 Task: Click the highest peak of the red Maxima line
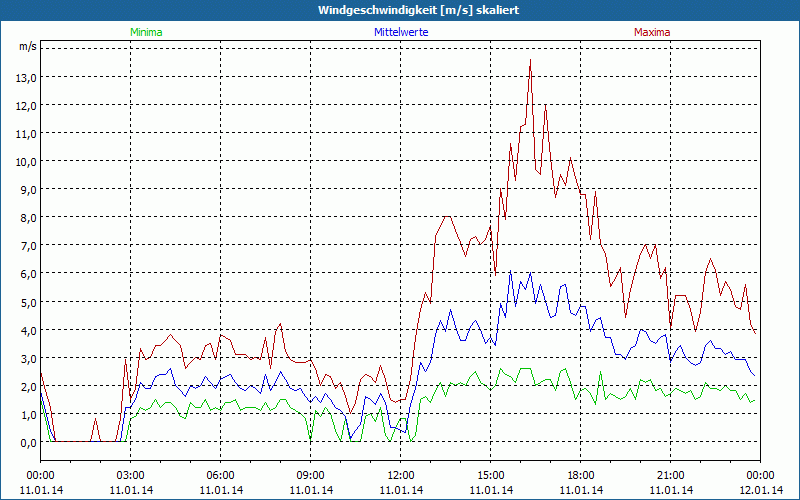tap(530, 60)
